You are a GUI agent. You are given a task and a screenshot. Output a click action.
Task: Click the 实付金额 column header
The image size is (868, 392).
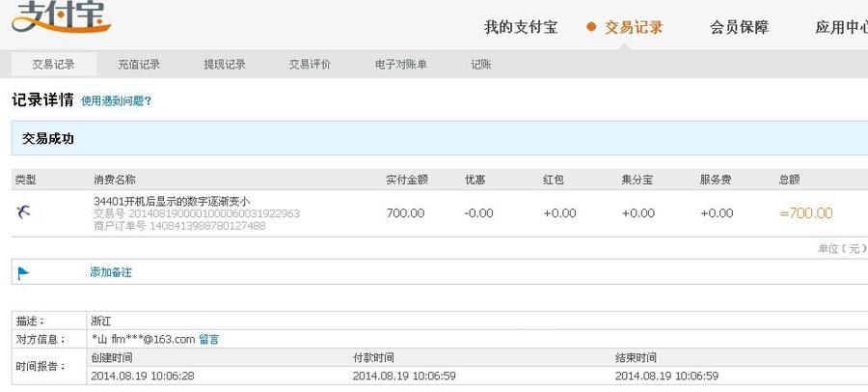pyautogui.click(x=407, y=180)
